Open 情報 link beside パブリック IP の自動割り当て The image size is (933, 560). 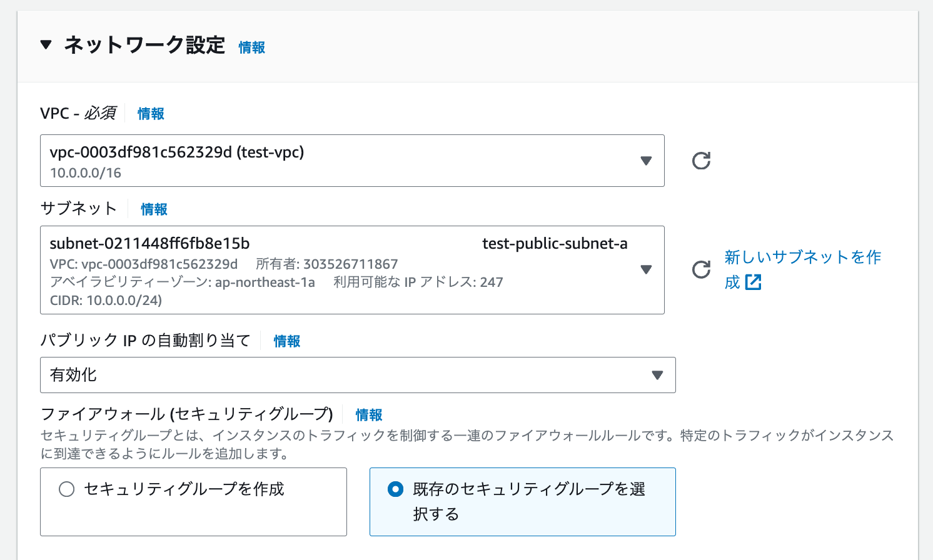287,341
